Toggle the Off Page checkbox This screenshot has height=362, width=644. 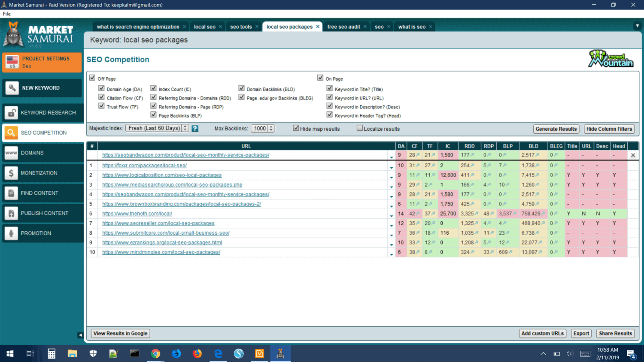click(x=92, y=78)
